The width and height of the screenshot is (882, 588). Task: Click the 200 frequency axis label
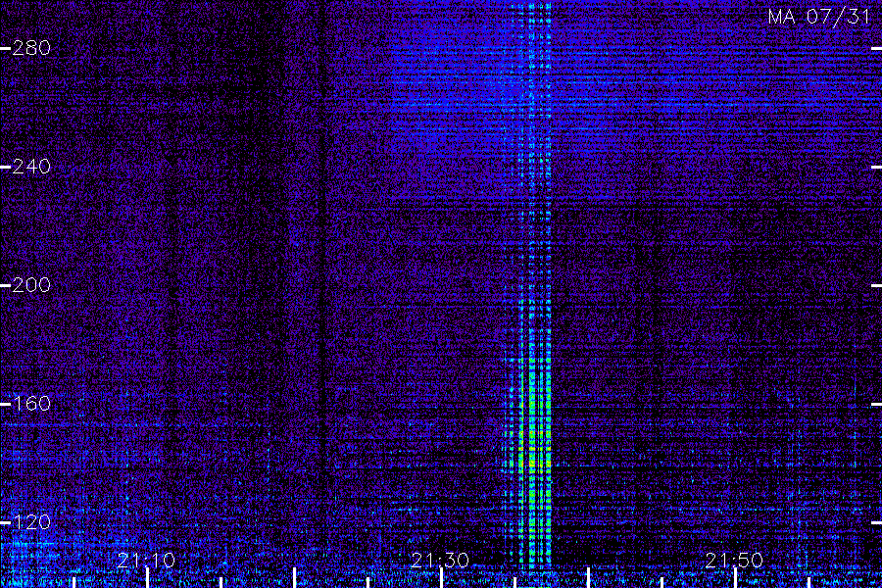click(31, 285)
